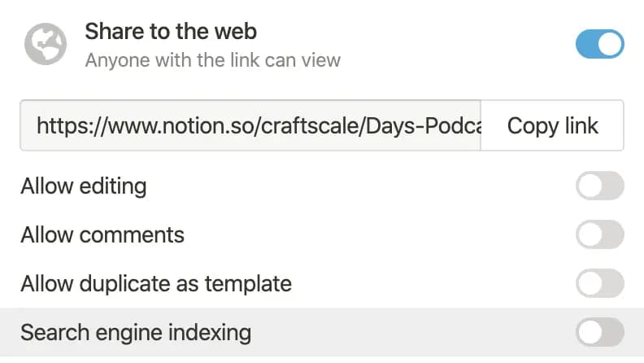
Task: Click the white knob of the blue Share switch
Action: pyautogui.click(x=610, y=44)
